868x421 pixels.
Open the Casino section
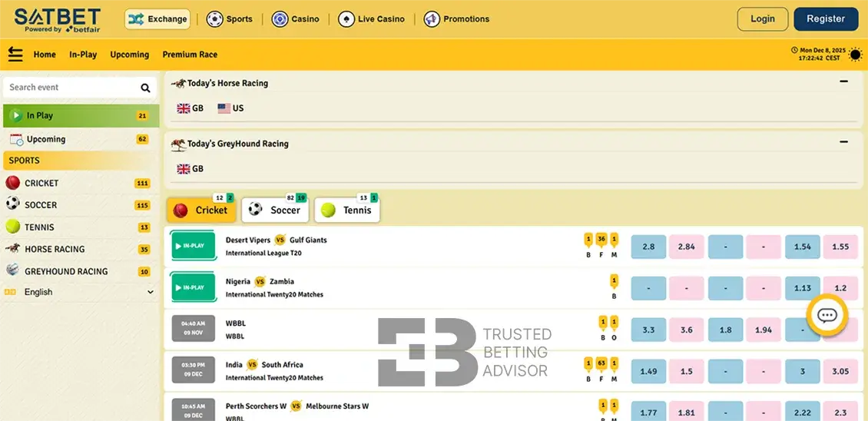click(295, 19)
